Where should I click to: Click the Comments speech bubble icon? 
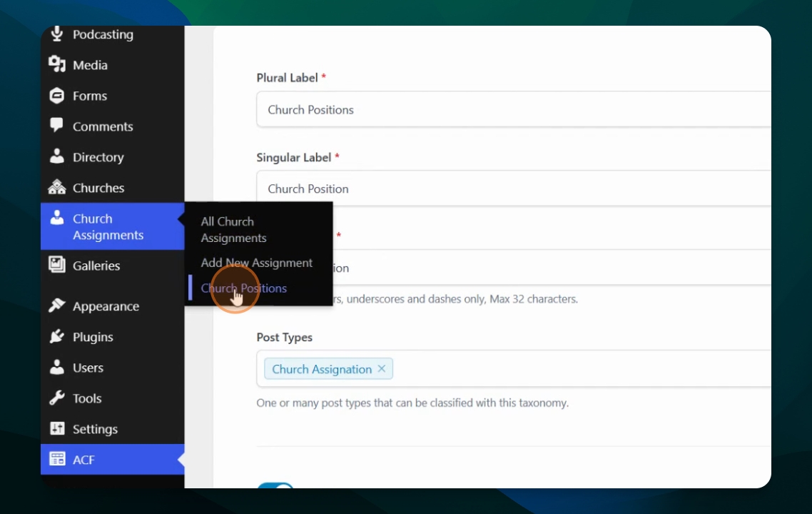(56, 125)
